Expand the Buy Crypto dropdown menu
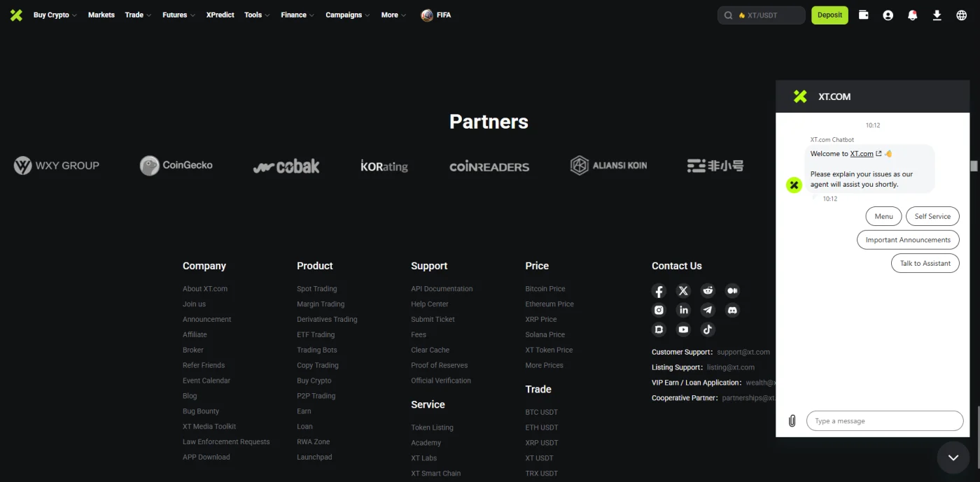Viewport: 980px width, 482px height. pyautogui.click(x=55, y=15)
